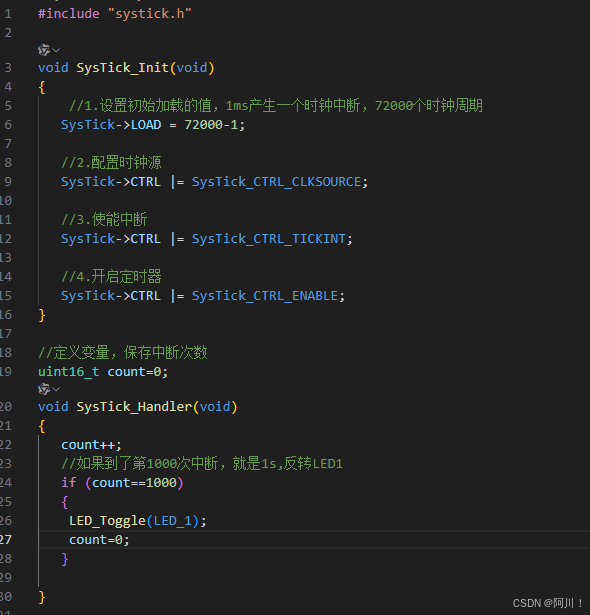
Task: Click the SysTick_Handler function name
Action: pos(134,407)
